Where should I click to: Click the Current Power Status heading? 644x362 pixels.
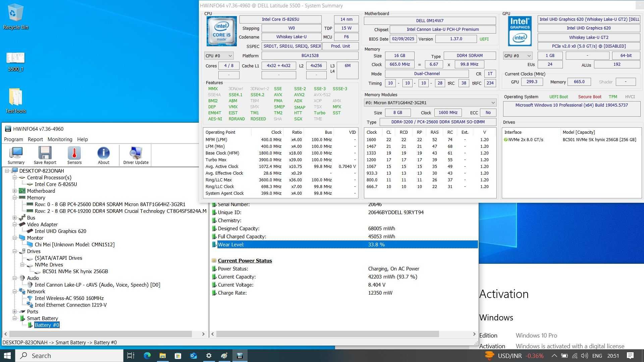[x=245, y=260]
